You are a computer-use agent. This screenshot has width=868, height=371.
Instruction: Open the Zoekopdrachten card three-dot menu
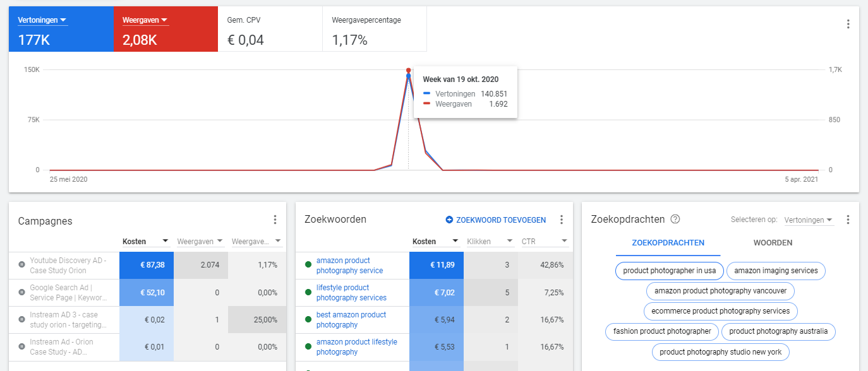[848, 220]
